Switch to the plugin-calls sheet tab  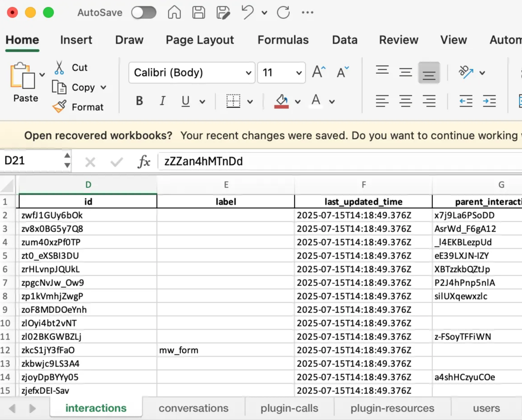(x=289, y=408)
